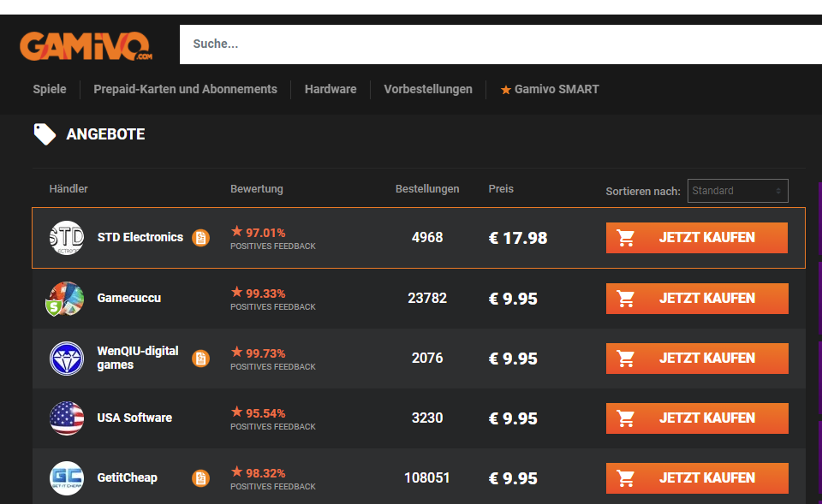
Task: Go to the Hardware section
Action: click(331, 89)
